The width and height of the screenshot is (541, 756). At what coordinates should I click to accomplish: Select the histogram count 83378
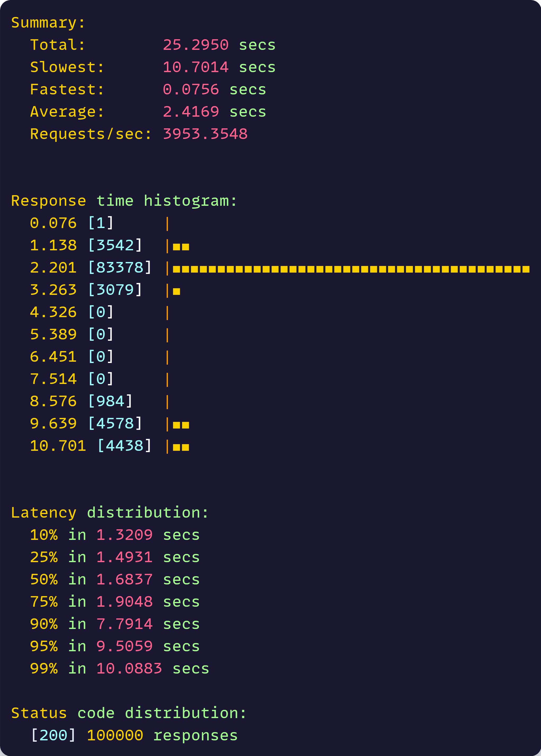point(119,267)
